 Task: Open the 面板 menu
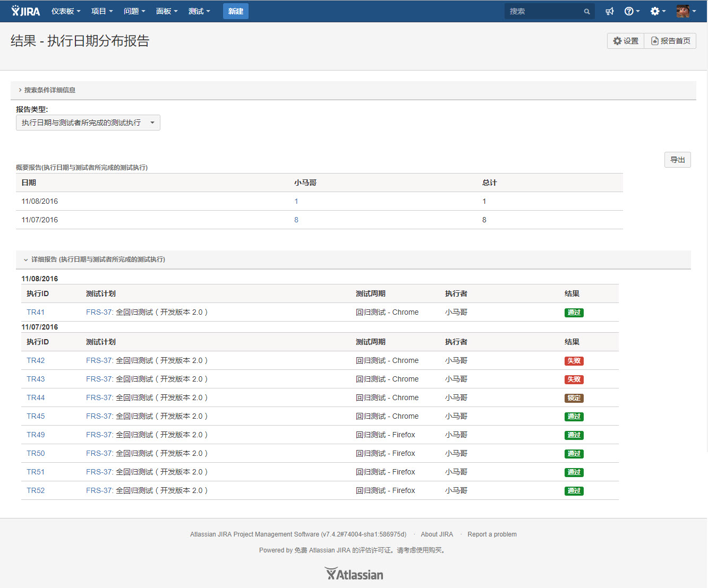click(x=167, y=11)
